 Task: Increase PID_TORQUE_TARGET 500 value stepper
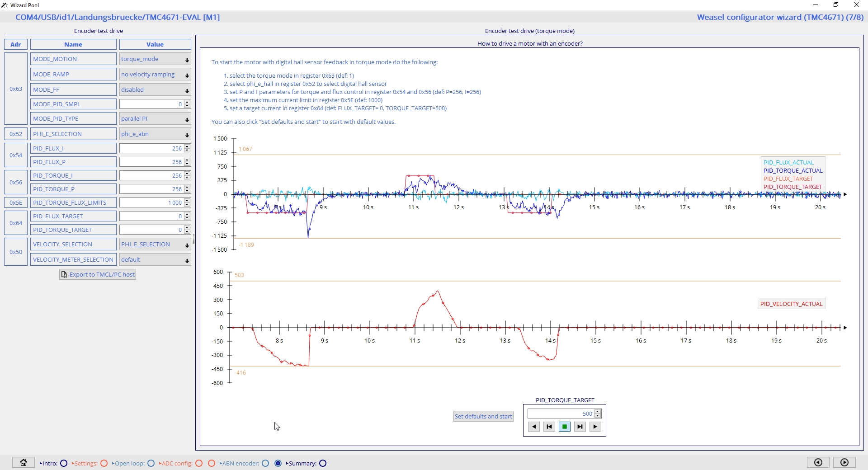pos(598,412)
